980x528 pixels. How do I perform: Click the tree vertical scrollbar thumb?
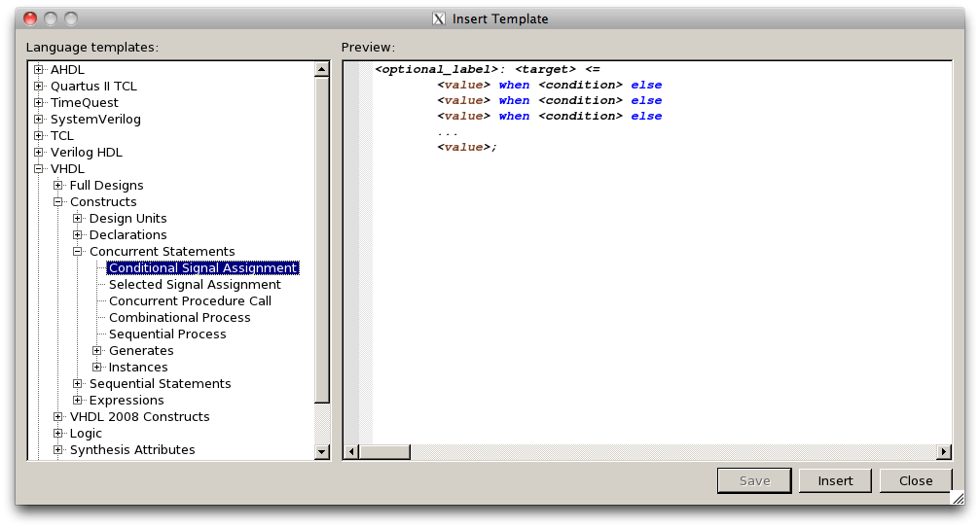[322, 239]
